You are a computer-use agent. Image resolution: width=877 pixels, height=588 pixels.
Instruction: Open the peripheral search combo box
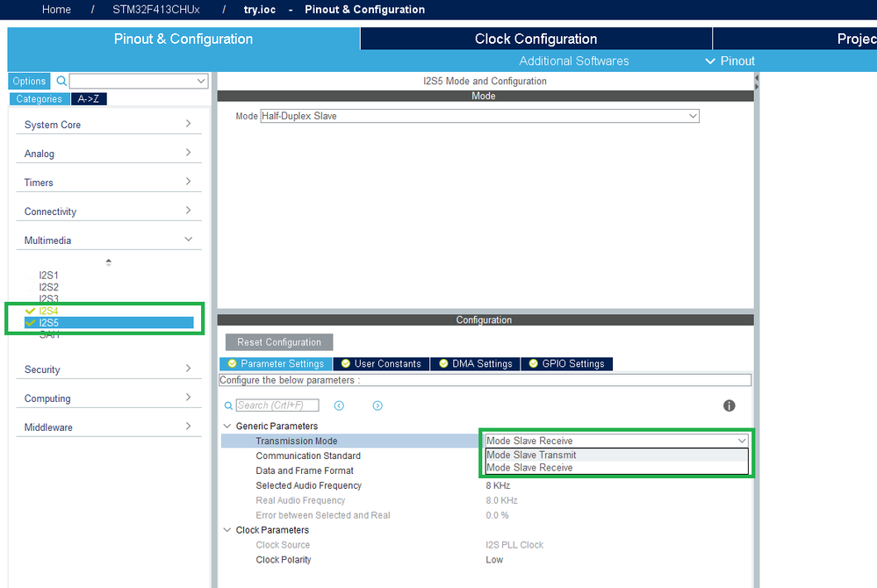(x=139, y=81)
